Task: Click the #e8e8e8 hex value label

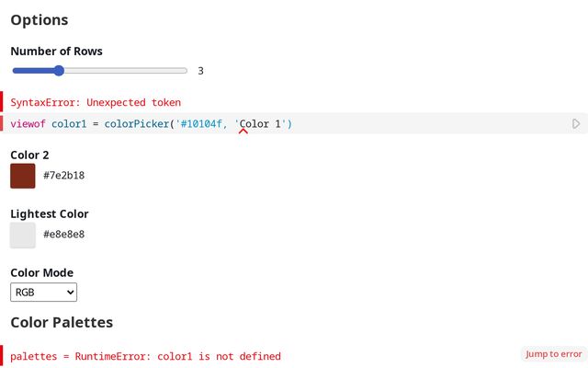Action: tap(63, 235)
